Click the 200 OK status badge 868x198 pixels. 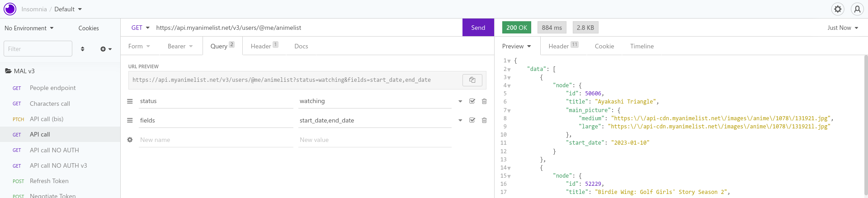tap(517, 28)
